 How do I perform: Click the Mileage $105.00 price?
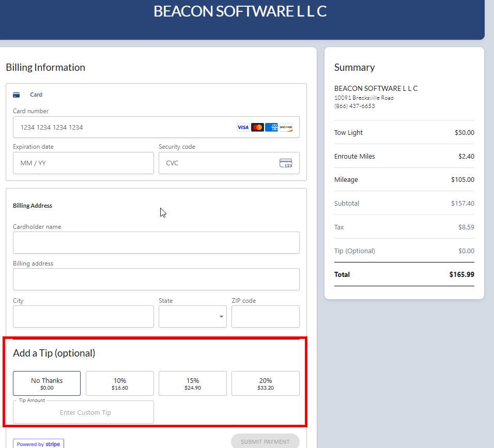point(462,180)
